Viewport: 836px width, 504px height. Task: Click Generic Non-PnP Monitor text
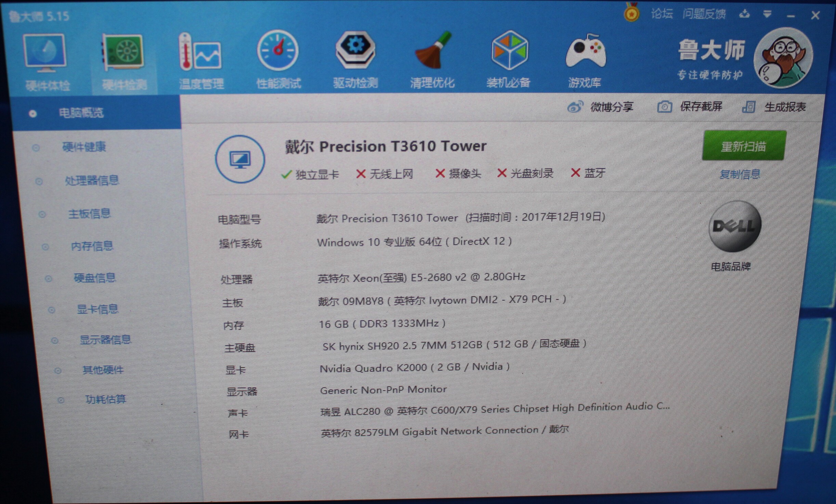383,390
